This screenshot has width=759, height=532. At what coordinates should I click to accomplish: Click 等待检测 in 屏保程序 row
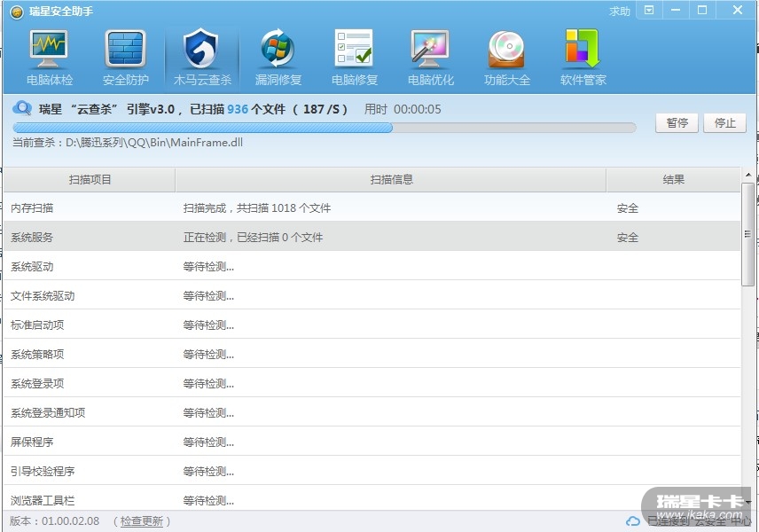click(x=208, y=442)
